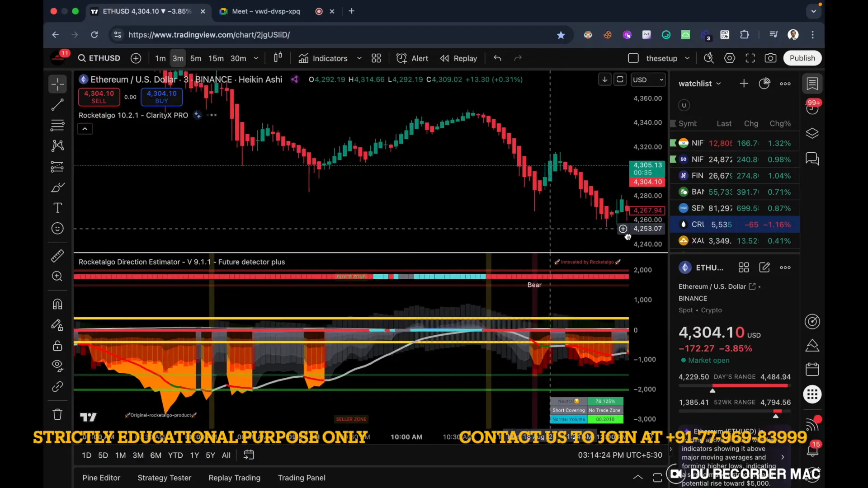Open the Indicators dialog
Viewport: 868px width, 488px height.
pos(323,58)
